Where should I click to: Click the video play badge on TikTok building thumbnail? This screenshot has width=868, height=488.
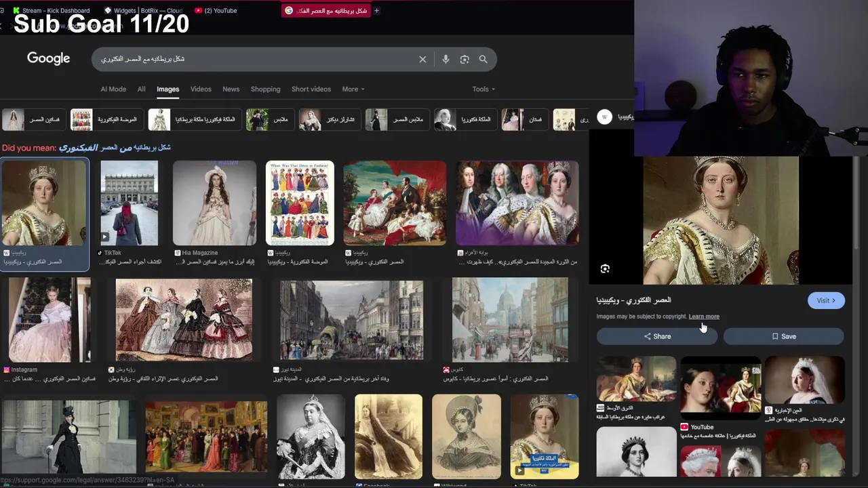104,237
